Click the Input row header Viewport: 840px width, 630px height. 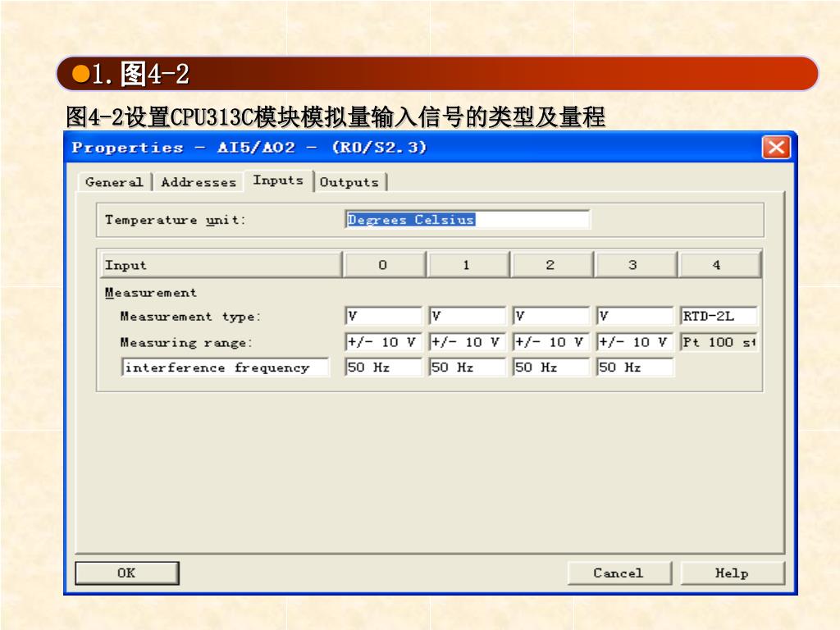click(221, 265)
